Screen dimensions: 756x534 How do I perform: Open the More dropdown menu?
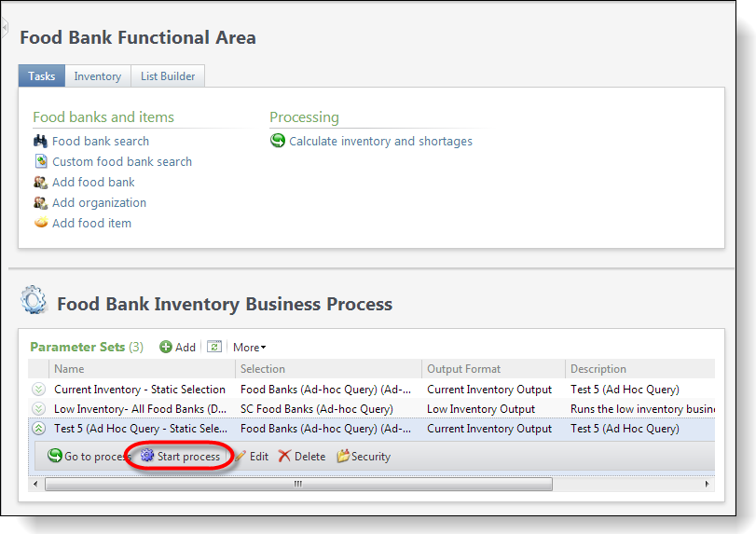click(x=249, y=348)
